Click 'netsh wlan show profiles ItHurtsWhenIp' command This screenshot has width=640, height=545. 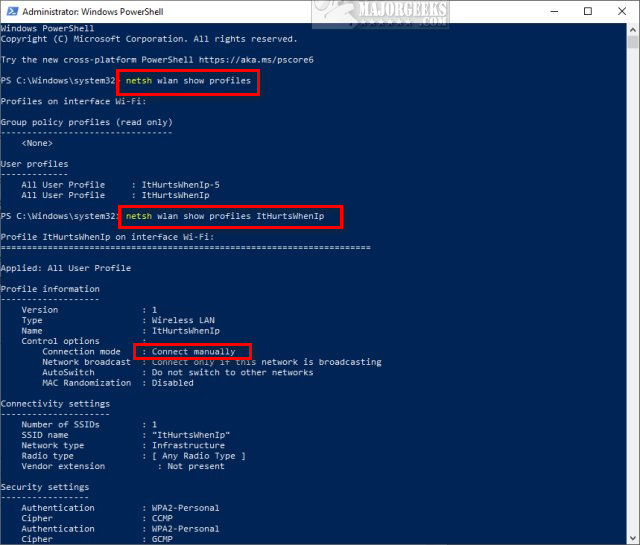(225, 216)
